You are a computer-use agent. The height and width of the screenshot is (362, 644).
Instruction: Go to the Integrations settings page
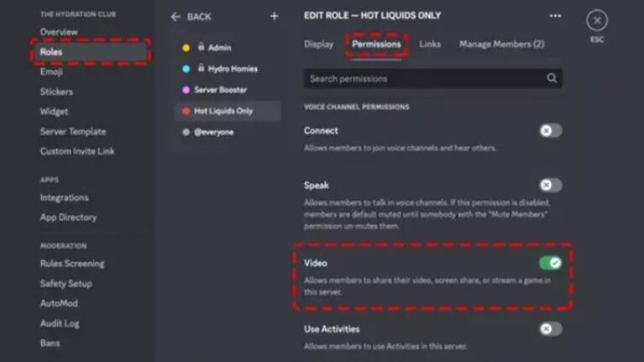click(x=64, y=197)
